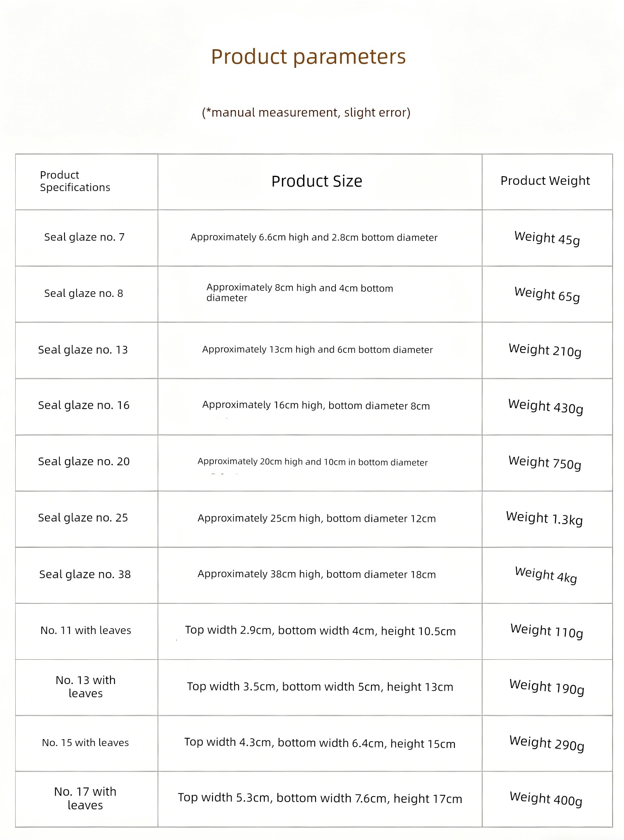Select the No. 11 with leaves cell

tap(86, 630)
